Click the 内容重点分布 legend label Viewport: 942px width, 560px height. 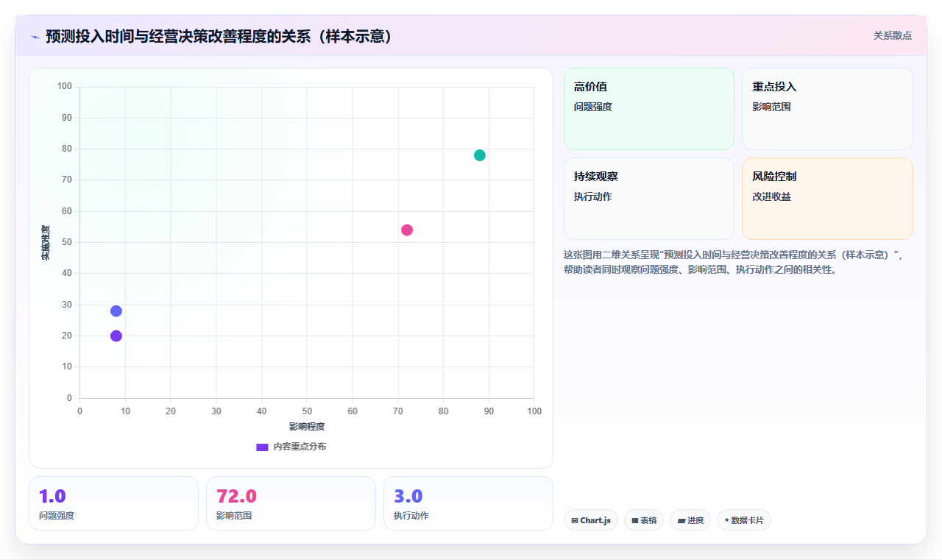(300, 447)
